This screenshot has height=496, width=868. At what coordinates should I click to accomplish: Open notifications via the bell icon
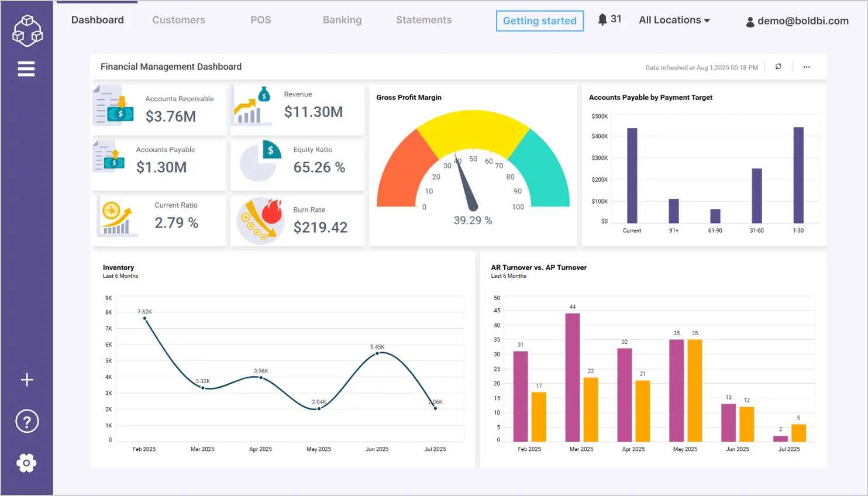[x=602, y=18]
